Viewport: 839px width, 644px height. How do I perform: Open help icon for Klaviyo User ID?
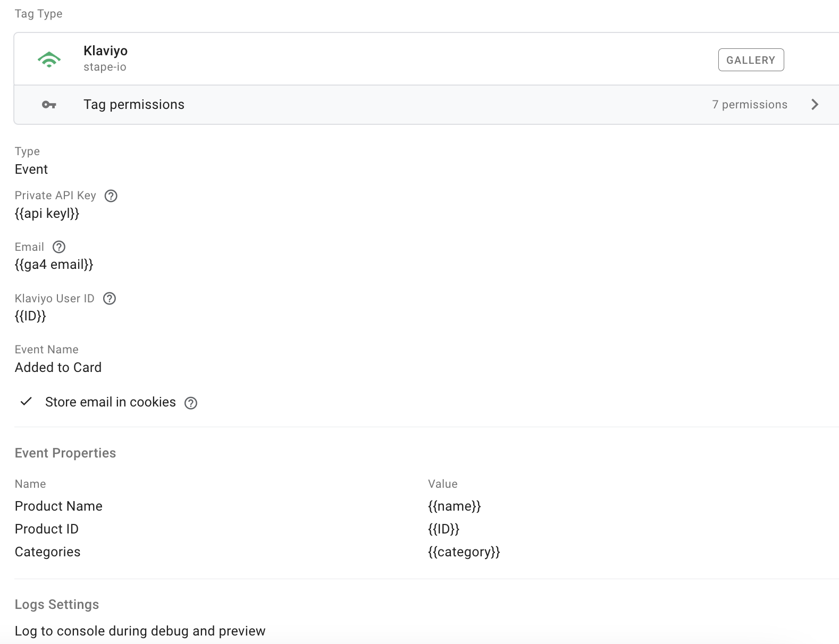pyautogui.click(x=110, y=299)
